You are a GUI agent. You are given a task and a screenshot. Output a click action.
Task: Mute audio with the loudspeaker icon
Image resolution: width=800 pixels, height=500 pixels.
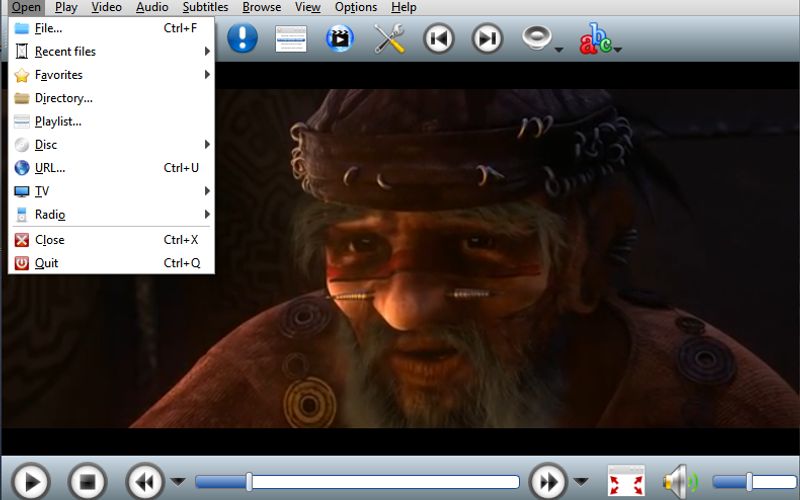680,481
